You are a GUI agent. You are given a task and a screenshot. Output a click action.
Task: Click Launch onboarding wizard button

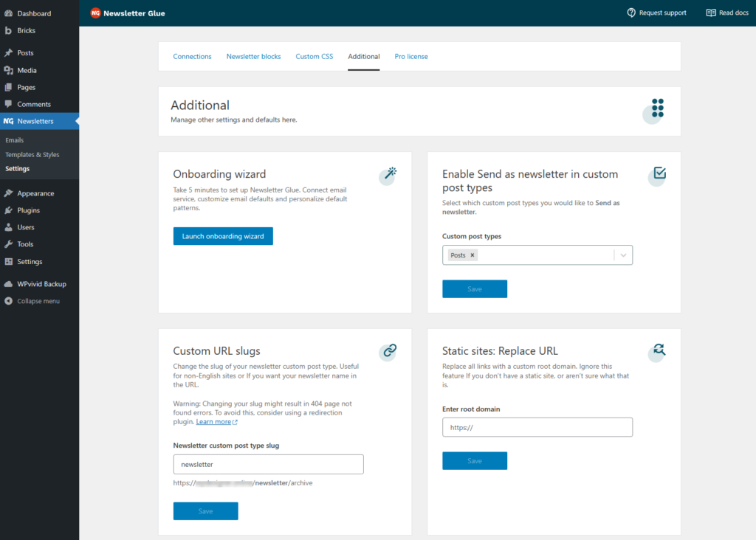click(223, 236)
